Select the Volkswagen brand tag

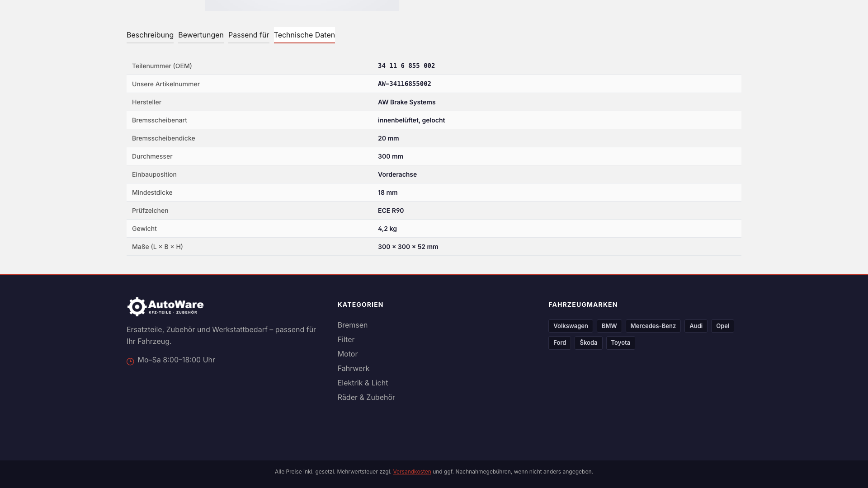tap(571, 326)
